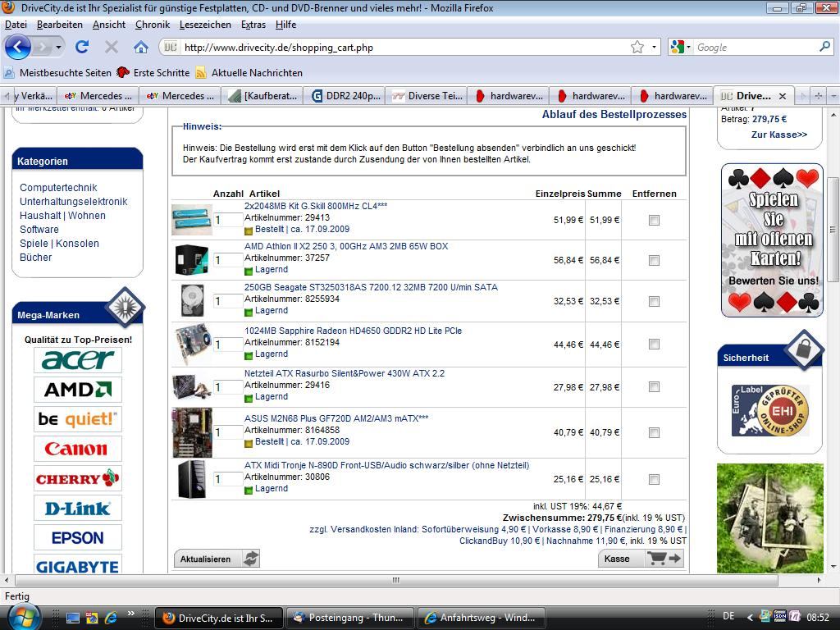The width and height of the screenshot is (840, 630).
Task: Switch to the Diverse Tei... tab
Action: (427, 96)
